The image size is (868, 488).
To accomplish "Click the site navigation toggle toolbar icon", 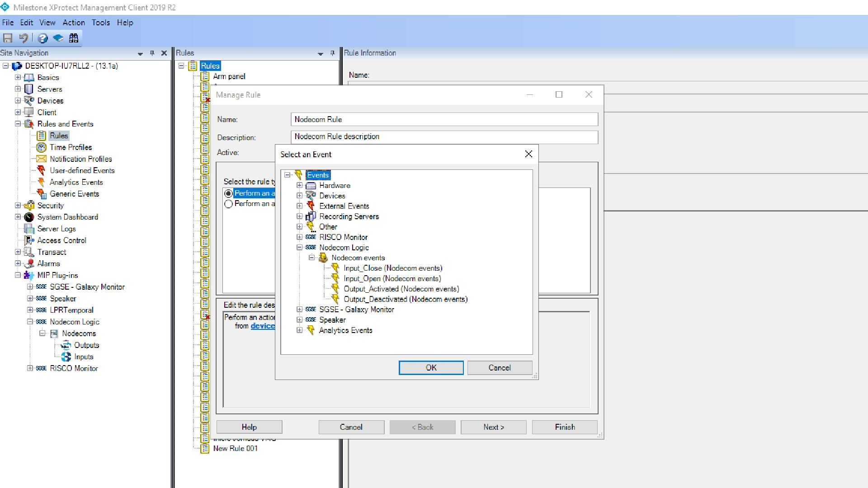I will (x=74, y=38).
